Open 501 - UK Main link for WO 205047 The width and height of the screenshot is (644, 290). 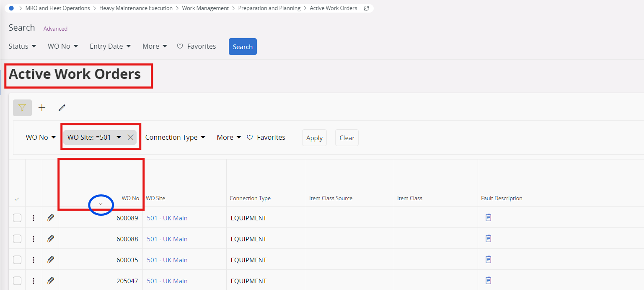pos(167,281)
